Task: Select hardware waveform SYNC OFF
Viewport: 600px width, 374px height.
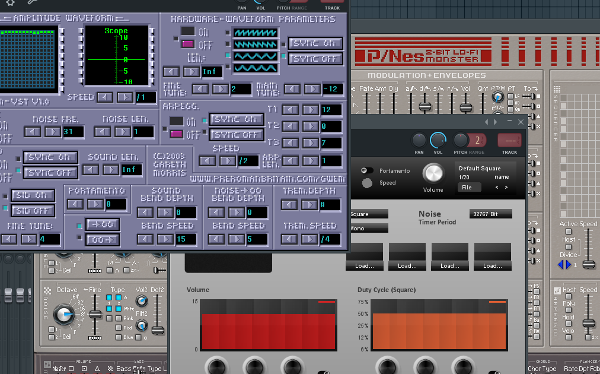Action: pos(315,59)
